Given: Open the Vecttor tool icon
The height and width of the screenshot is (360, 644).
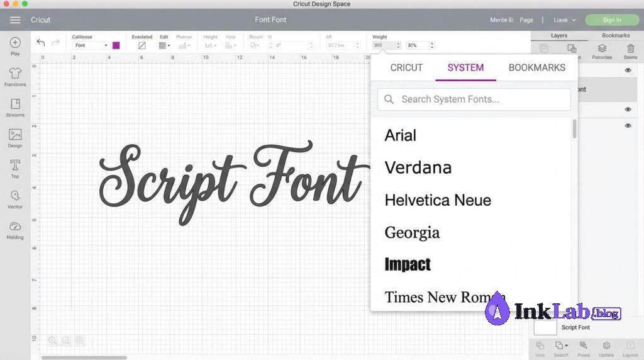Looking at the screenshot, I should (15, 196).
